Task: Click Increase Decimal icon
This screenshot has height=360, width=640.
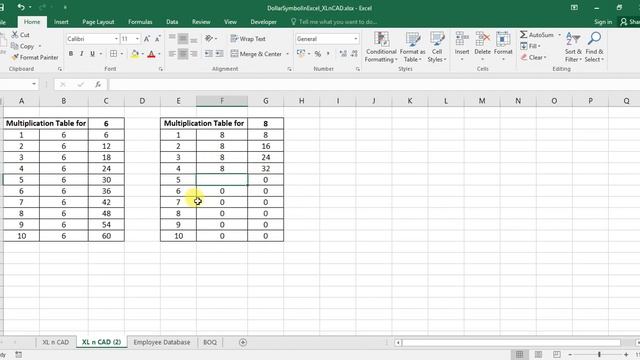Action: (343, 53)
